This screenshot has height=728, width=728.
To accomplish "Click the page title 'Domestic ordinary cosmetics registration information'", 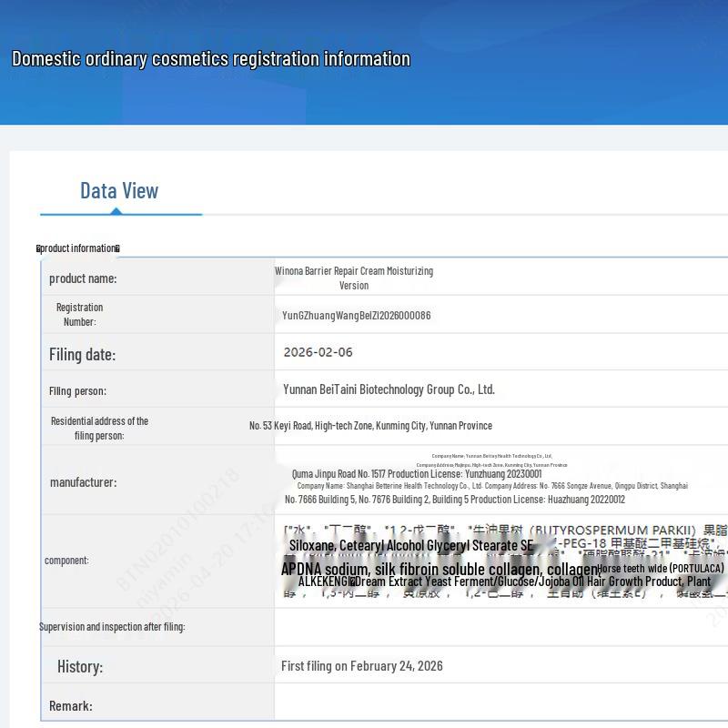I will pos(211,59).
